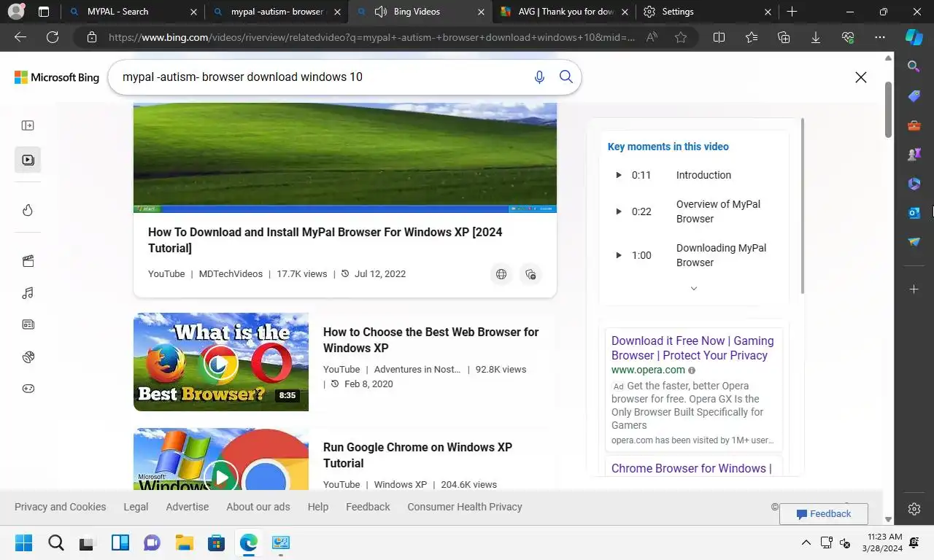This screenshot has height=560, width=934.
Task: Open the tab actions menu icon
Action: (44, 12)
